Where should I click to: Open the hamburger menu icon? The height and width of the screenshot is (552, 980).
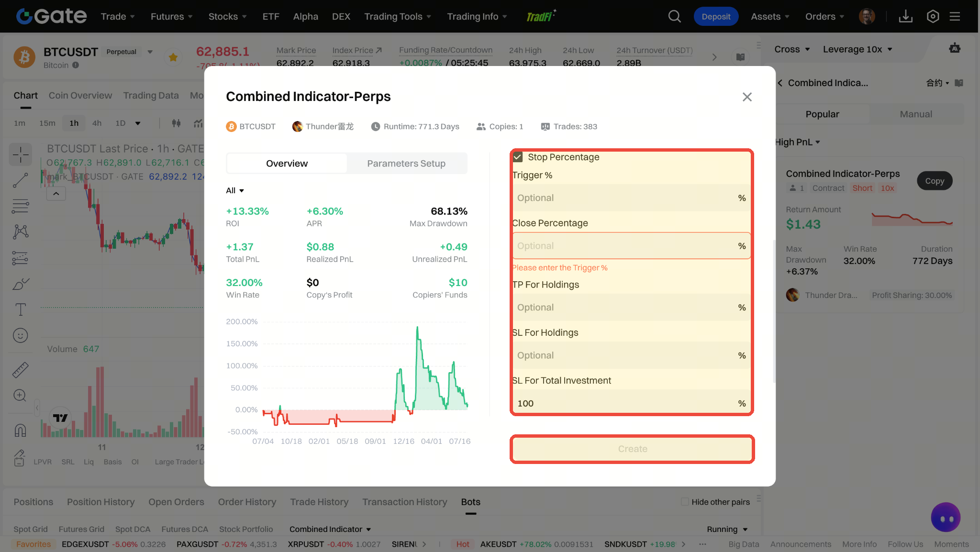click(955, 16)
